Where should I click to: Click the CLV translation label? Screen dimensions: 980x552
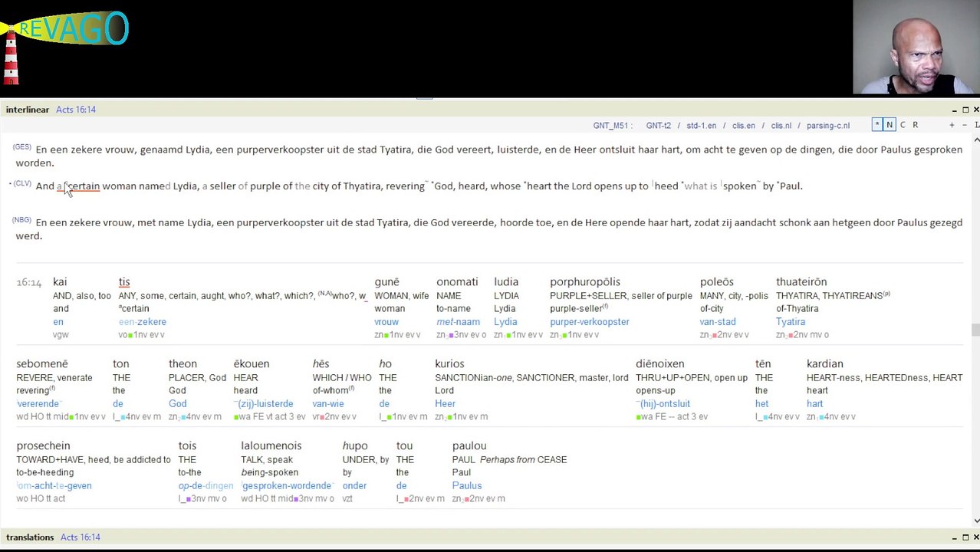click(x=22, y=183)
